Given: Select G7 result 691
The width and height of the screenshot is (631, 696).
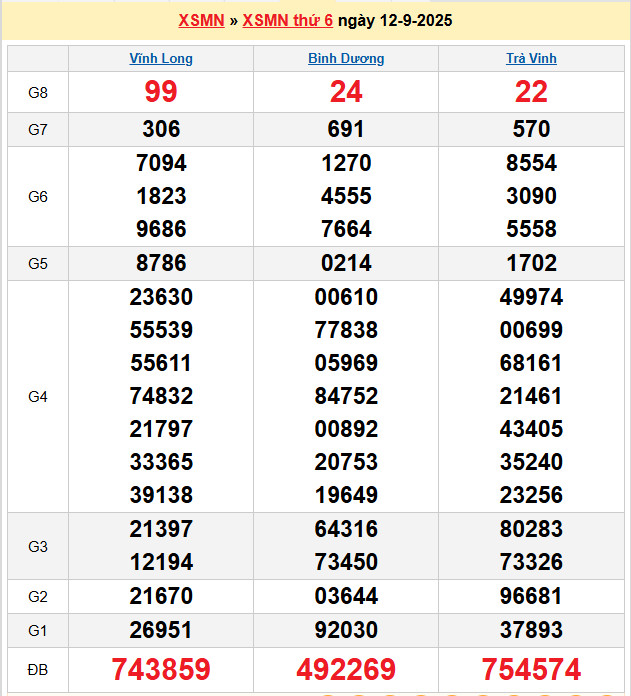Looking at the screenshot, I should click(346, 129).
